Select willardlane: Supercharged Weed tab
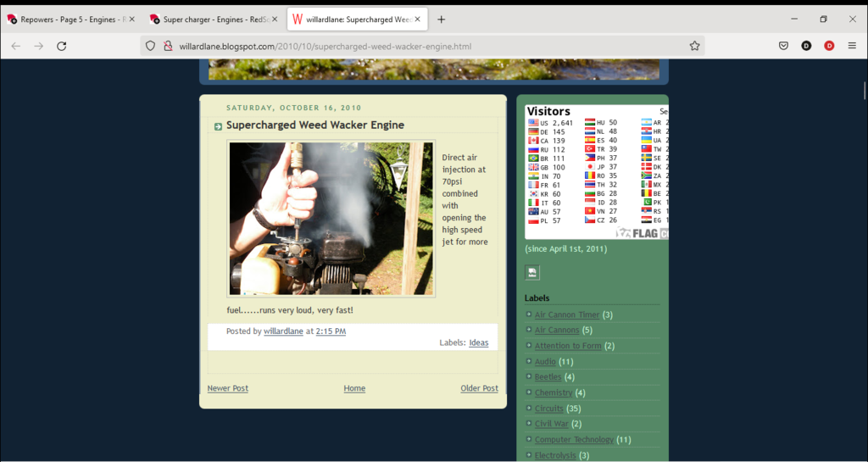 point(357,19)
